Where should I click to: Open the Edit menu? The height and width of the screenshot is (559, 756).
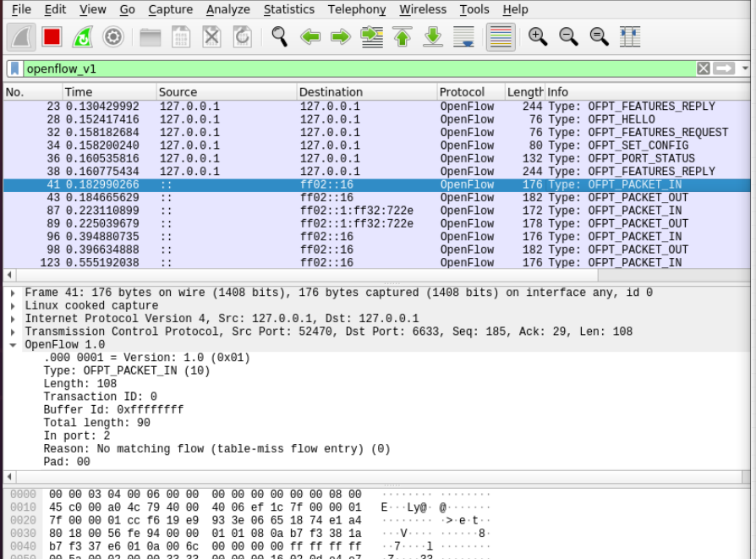[x=56, y=9]
